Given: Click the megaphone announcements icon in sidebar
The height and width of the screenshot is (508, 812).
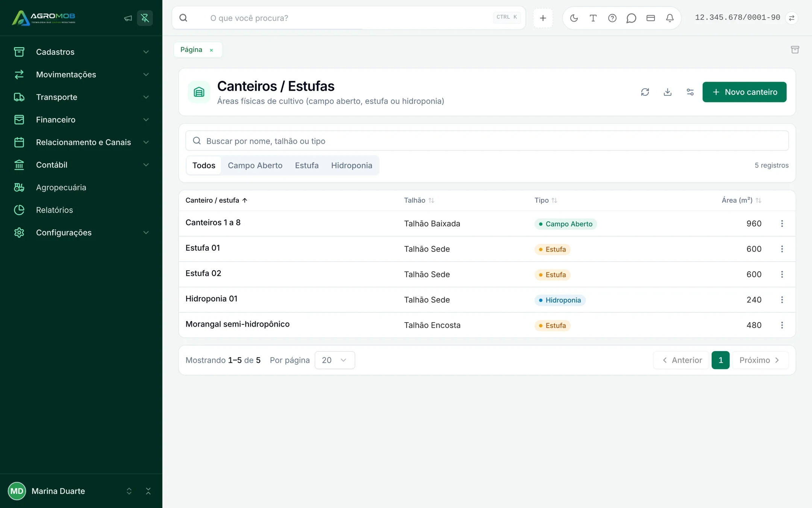Looking at the screenshot, I should click(128, 18).
